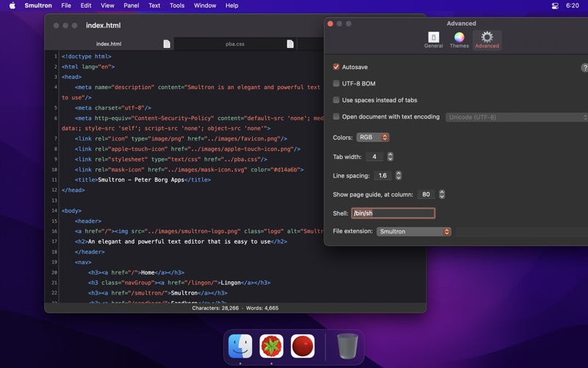Open the File menu
This screenshot has width=588, height=368.
click(x=66, y=6)
